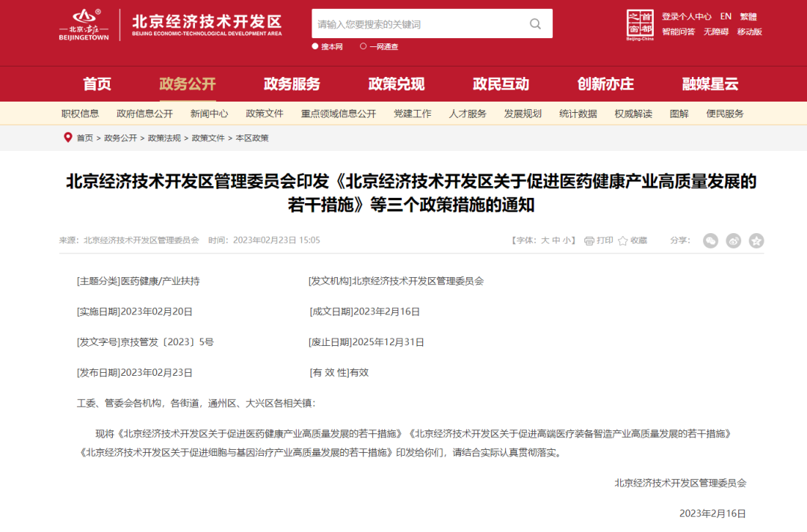Screen dimensions: 807x532
Task: Click the Beijingetown logo
Action: pyautogui.click(x=84, y=25)
